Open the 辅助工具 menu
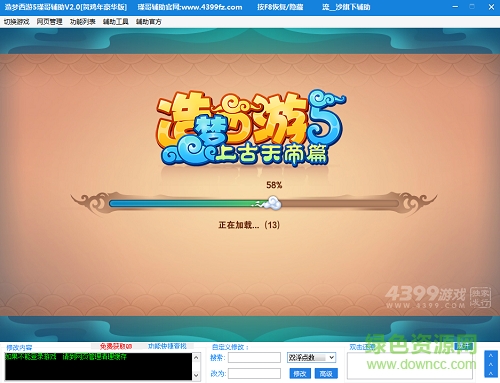Image resolution: width=500 pixels, height=383 pixels. (x=115, y=22)
